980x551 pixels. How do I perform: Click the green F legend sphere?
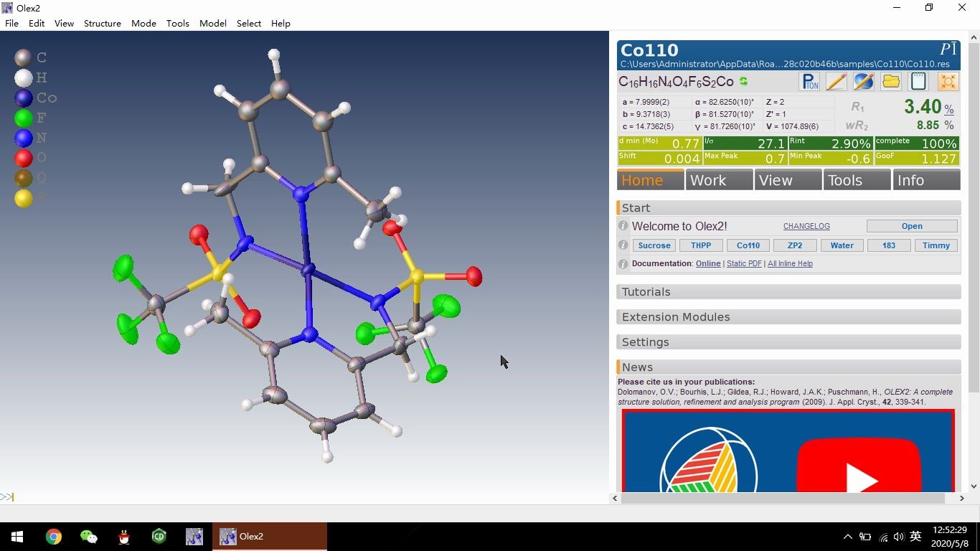23,118
